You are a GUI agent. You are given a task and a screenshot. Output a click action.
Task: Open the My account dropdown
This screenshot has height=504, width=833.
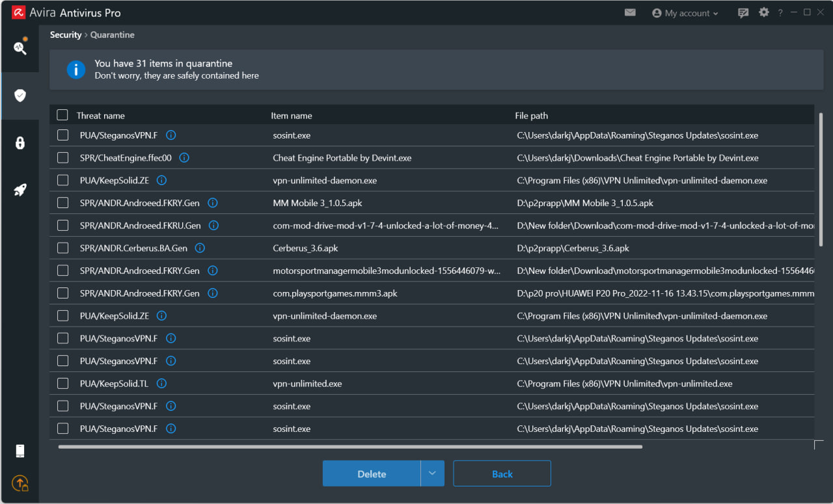pyautogui.click(x=685, y=13)
